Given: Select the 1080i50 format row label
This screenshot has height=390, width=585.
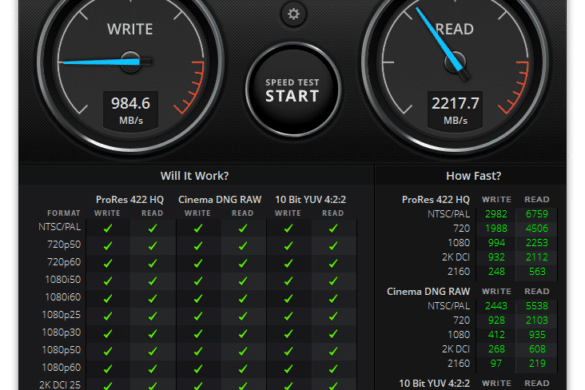Looking at the screenshot, I should point(63,280).
